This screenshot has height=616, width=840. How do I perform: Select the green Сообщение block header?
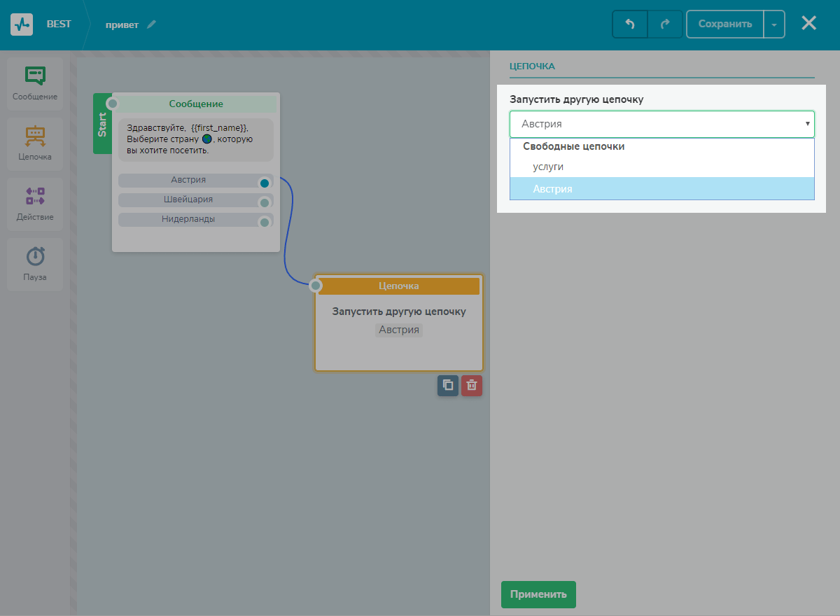click(x=196, y=104)
